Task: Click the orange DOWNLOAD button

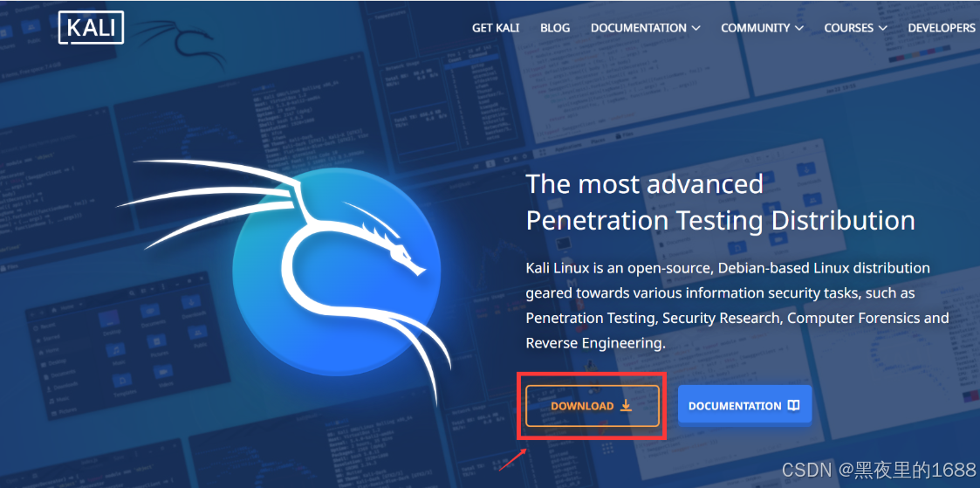Action: point(593,406)
